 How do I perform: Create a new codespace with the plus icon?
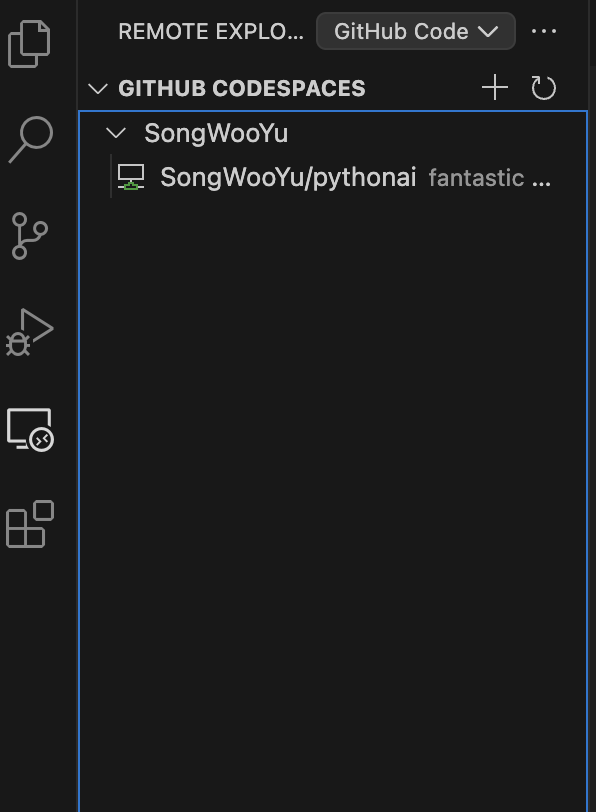click(493, 87)
